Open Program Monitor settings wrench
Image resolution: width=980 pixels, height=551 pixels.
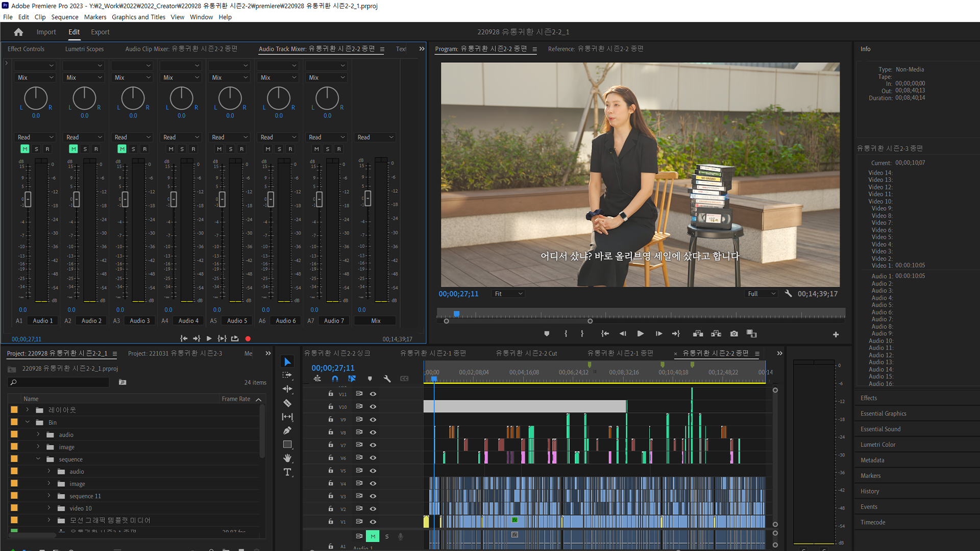tap(788, 293)
